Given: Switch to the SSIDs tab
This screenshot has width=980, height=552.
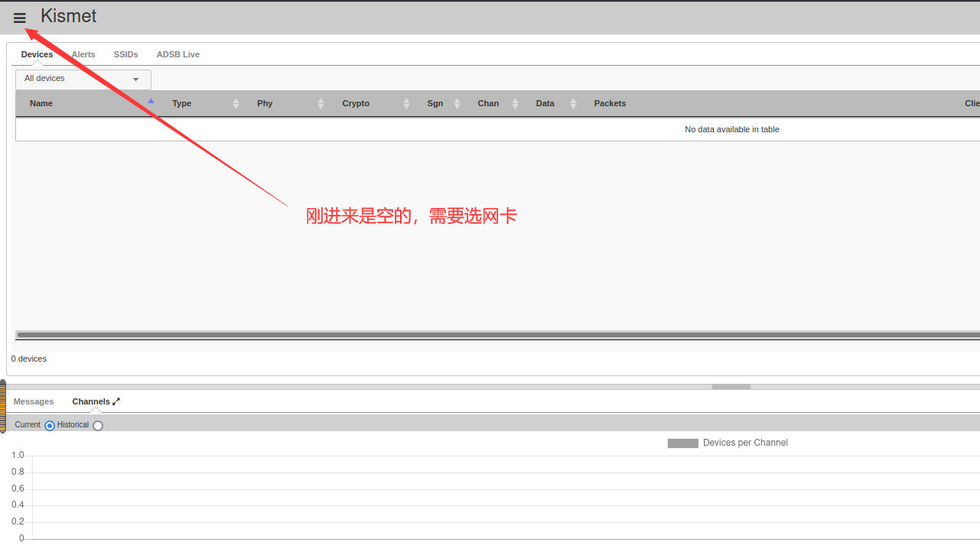Looking at the screenshot, I should point(126,54).
